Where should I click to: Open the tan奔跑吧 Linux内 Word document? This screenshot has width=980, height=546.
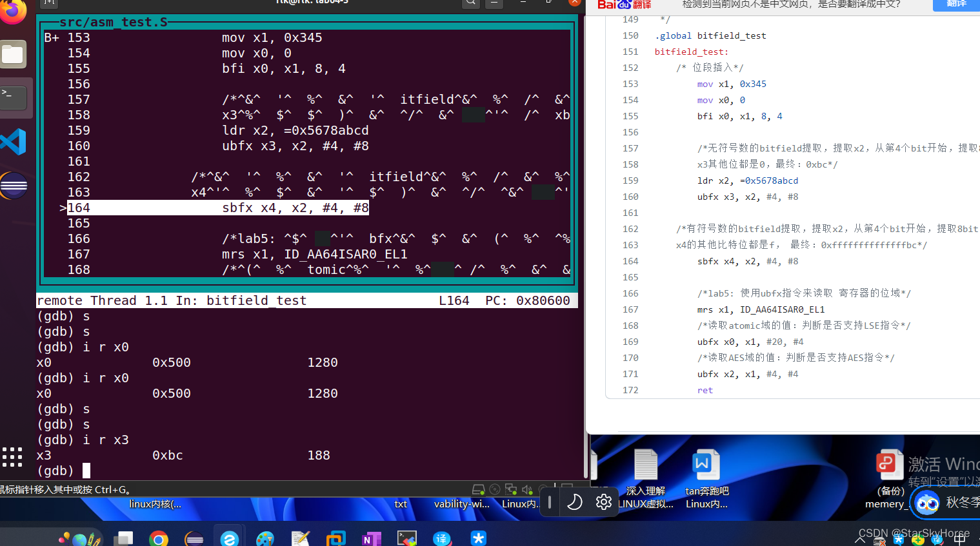point(706,478)
